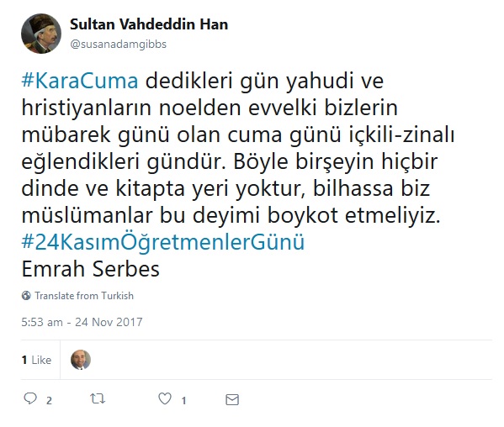Image resolution: width=504 pixels, height=427 pixels.
Task: Open the #24KasımÖğretmenlerGünü hashtag
Action: click(163, 242)
